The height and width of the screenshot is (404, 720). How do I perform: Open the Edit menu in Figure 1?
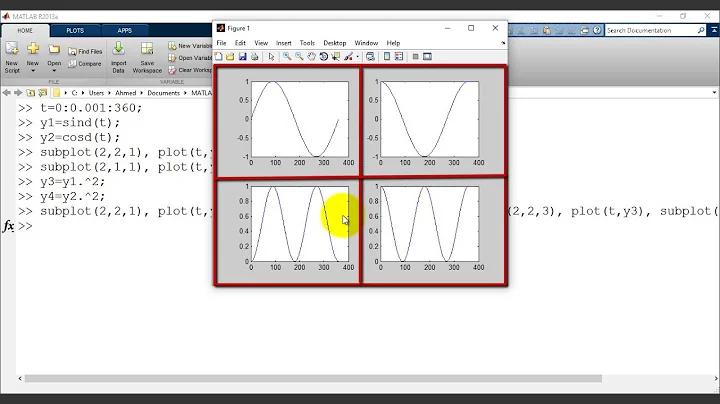[x=240, y=43]
